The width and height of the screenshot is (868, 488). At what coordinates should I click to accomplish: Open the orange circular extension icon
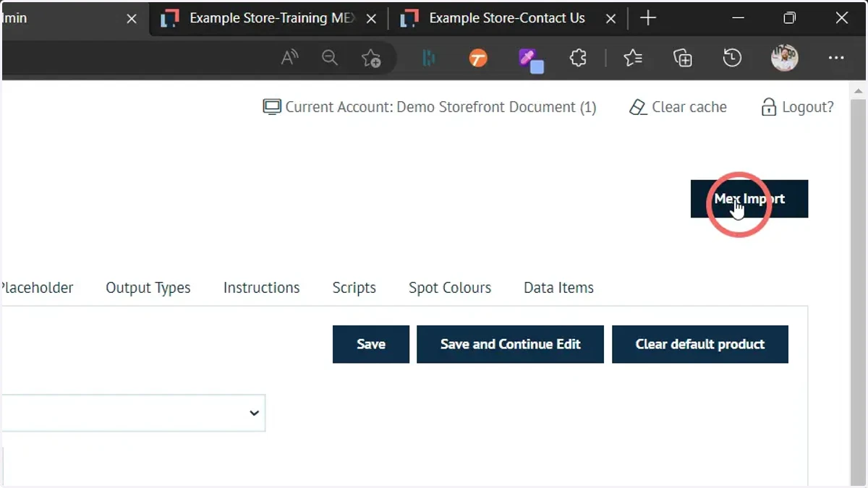(x=478, y=58)
